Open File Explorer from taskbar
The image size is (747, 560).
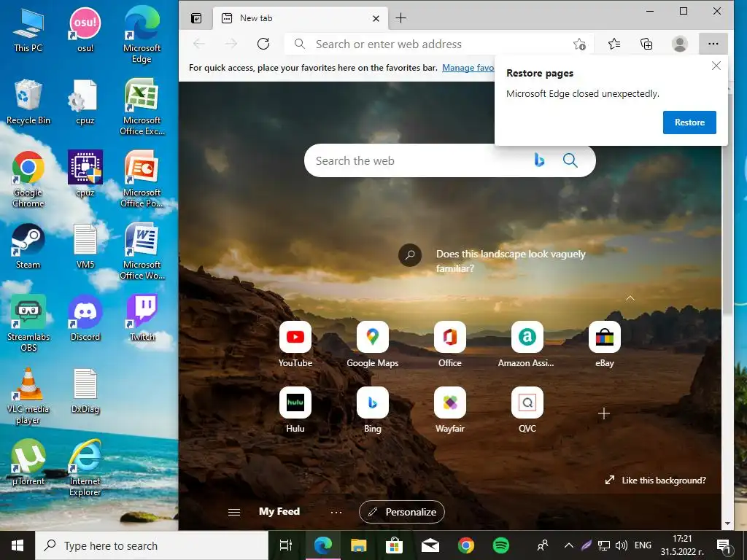pyautogui.click(x=358, y=545)
